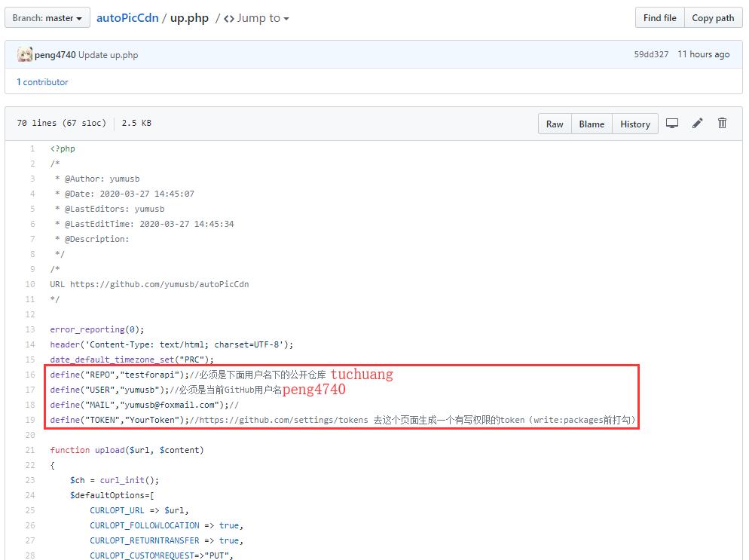749x560 pixels.
Task: Open the Update up.php commit message
Action: pyautogui.click(x=108, y=55)
